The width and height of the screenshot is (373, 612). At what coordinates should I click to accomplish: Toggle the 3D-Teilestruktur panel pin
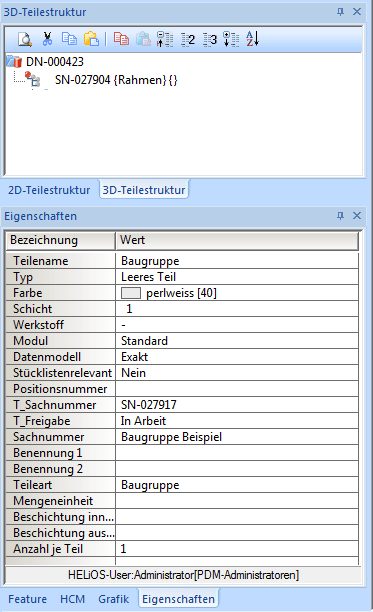[340, 12]
